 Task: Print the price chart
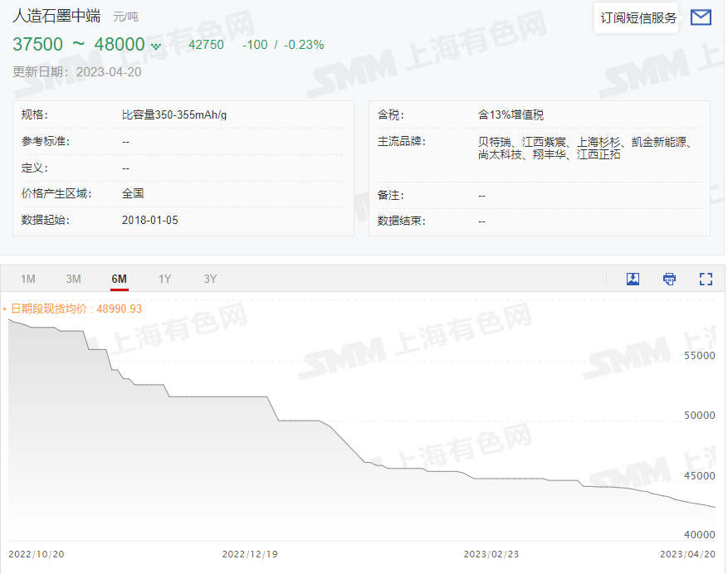(669, 279)
